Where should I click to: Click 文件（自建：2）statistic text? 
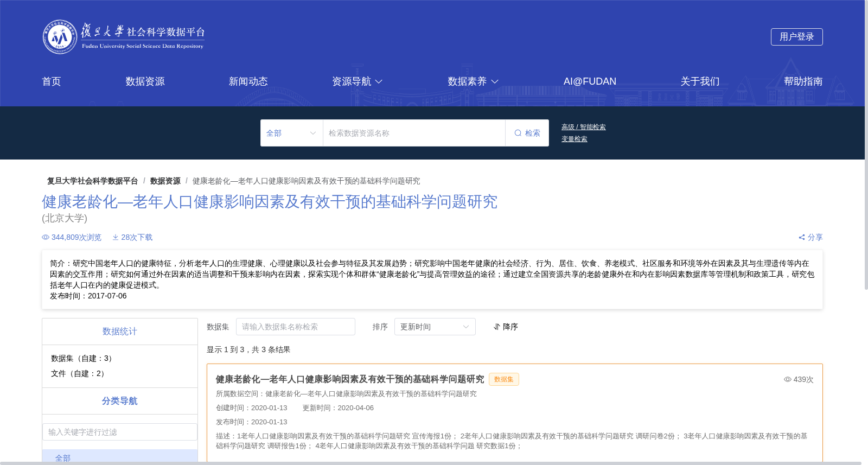click(80, 373)
